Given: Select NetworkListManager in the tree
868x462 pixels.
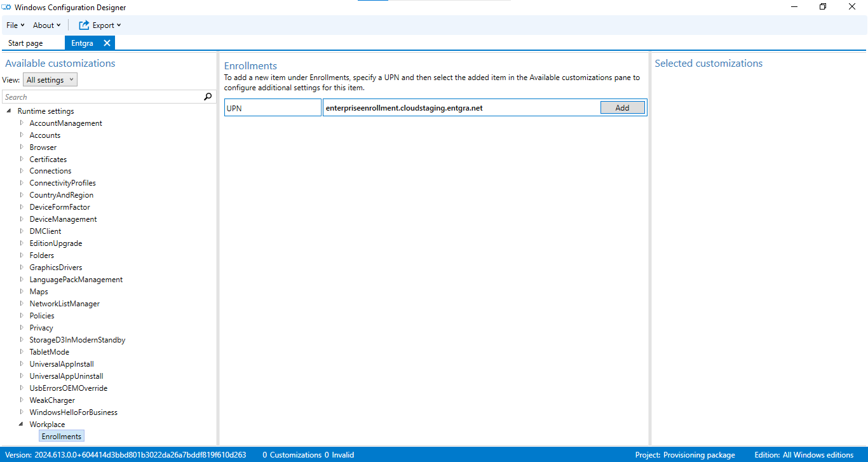Looking at the screenshot, I should point(64,304).
